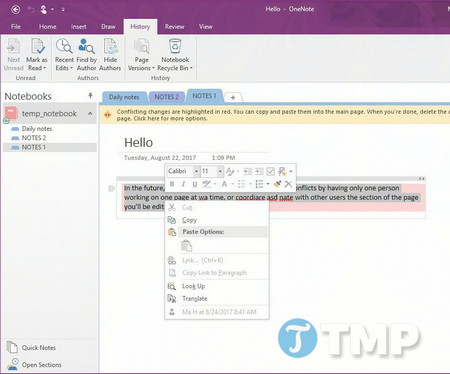Open the font size dropdown arrow

pos(220,171)
